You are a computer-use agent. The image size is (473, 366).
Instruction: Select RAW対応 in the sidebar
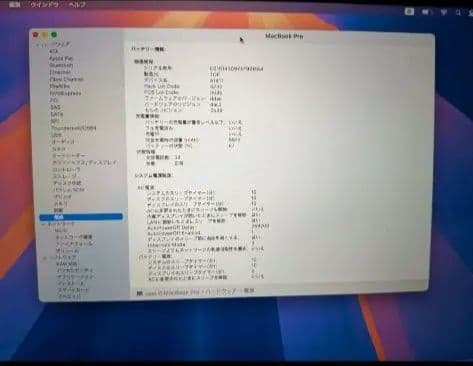click(67, 264)
